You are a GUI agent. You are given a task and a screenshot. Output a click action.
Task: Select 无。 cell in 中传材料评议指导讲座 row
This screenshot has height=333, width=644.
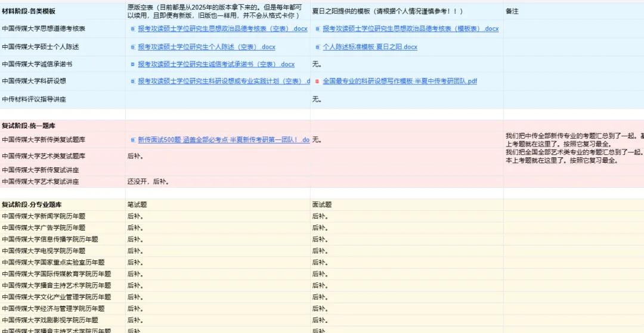[x=407, y=99]
